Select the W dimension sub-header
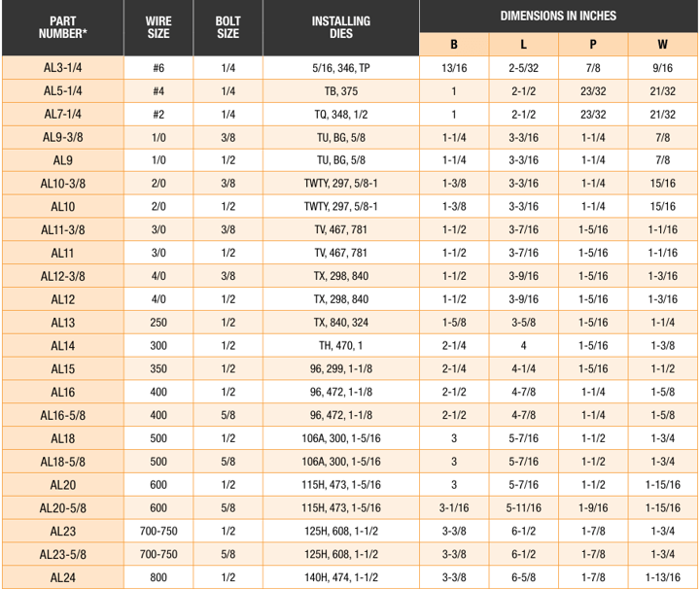The height and width of the screenshot is (589, 700). [663, 45]
